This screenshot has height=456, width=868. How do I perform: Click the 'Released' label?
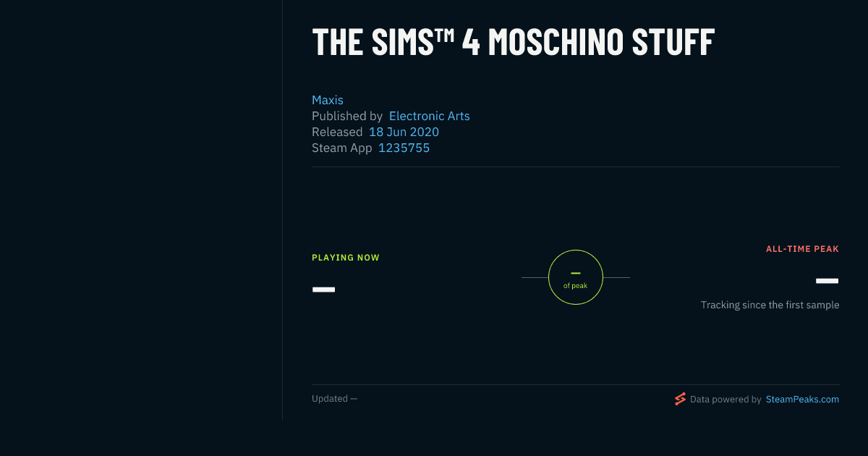pyautogui.click(x=337, y=132)
